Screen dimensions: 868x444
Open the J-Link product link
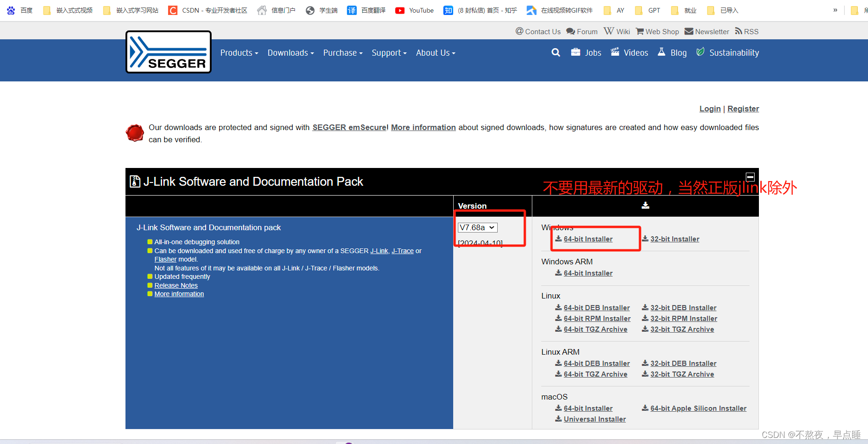379,251
